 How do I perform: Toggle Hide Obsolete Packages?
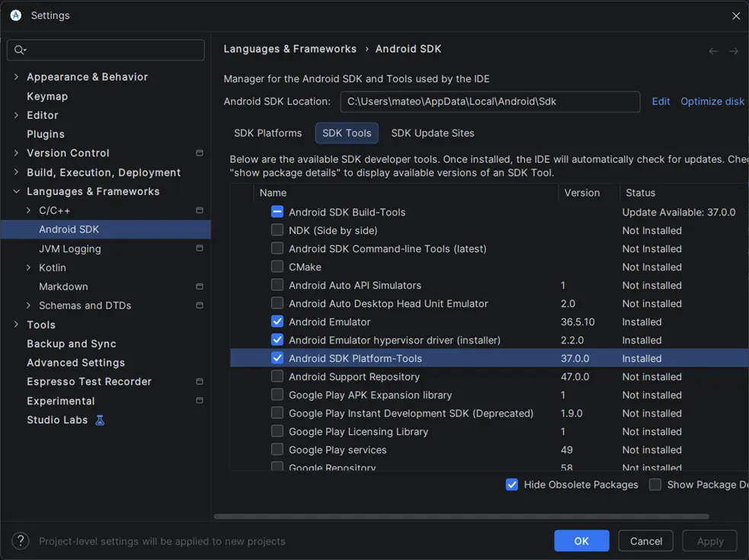[511, 485]
